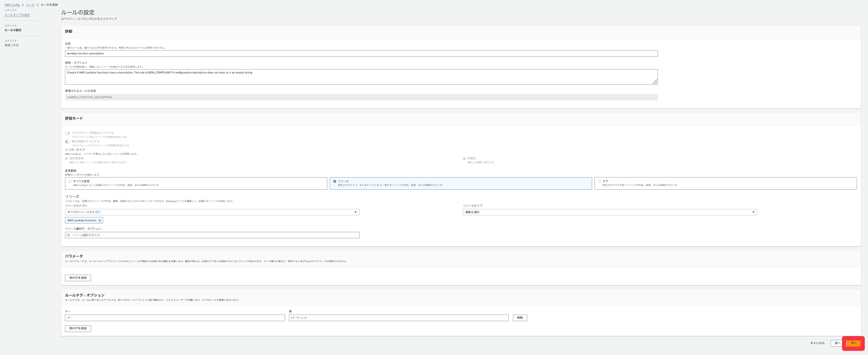868x355 pixels.
Task: Click the 前へ button
Action: point(837,343)
